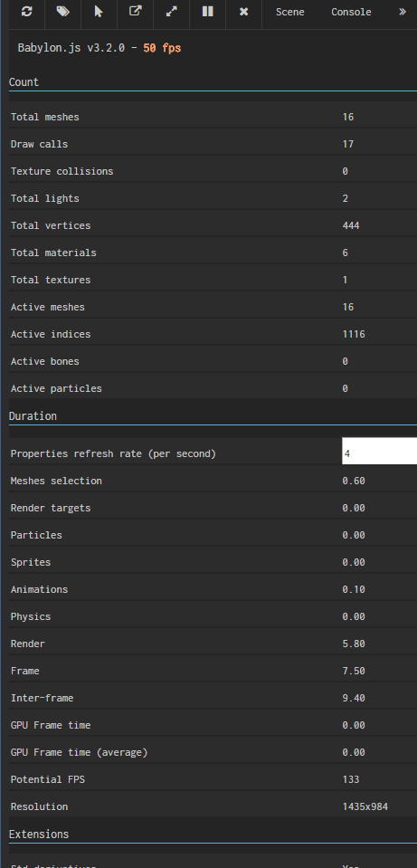The image size is (417, 868).
Task: Select the Total meshes row
Action: pos(213,117)
